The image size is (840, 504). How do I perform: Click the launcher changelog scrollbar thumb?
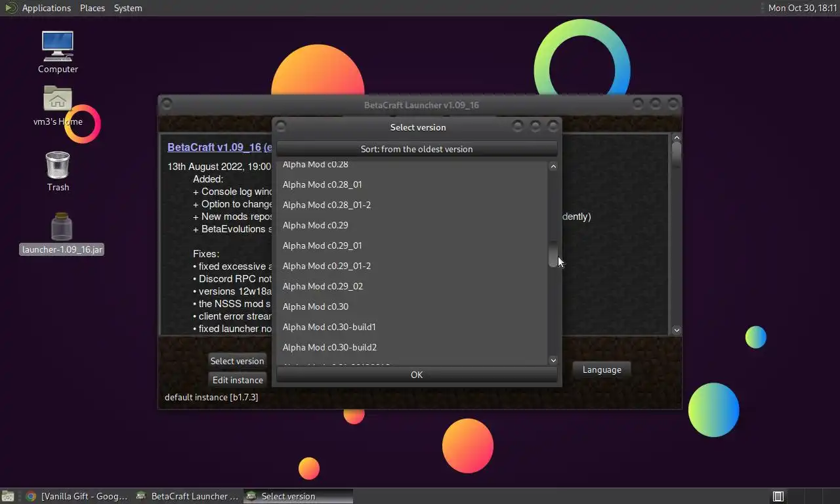click(677, 155)
